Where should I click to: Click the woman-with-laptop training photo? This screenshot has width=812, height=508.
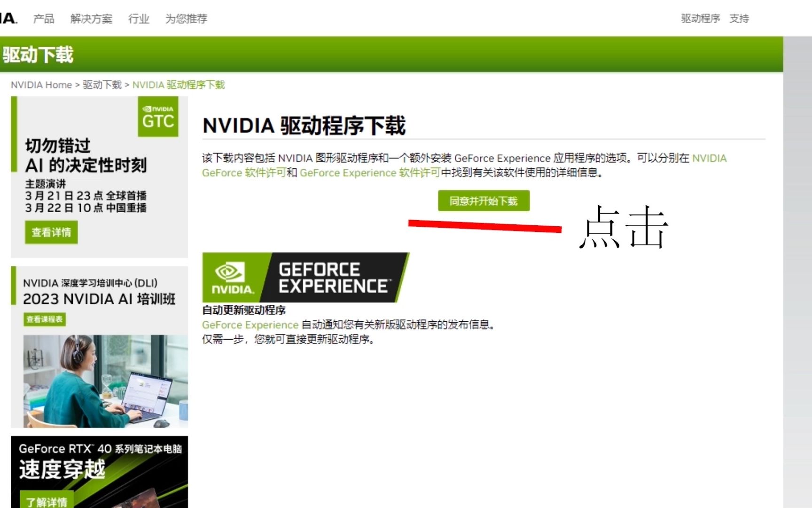(x=106, y=381)
